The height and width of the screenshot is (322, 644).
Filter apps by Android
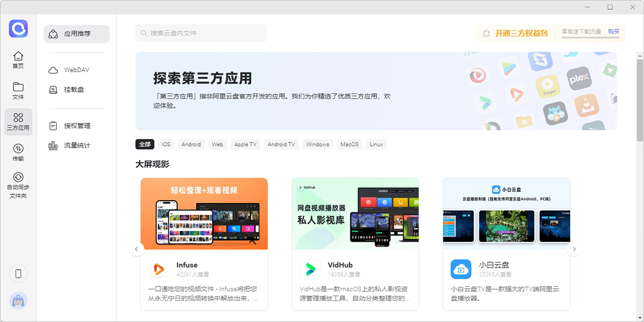[x=191, y=144]
